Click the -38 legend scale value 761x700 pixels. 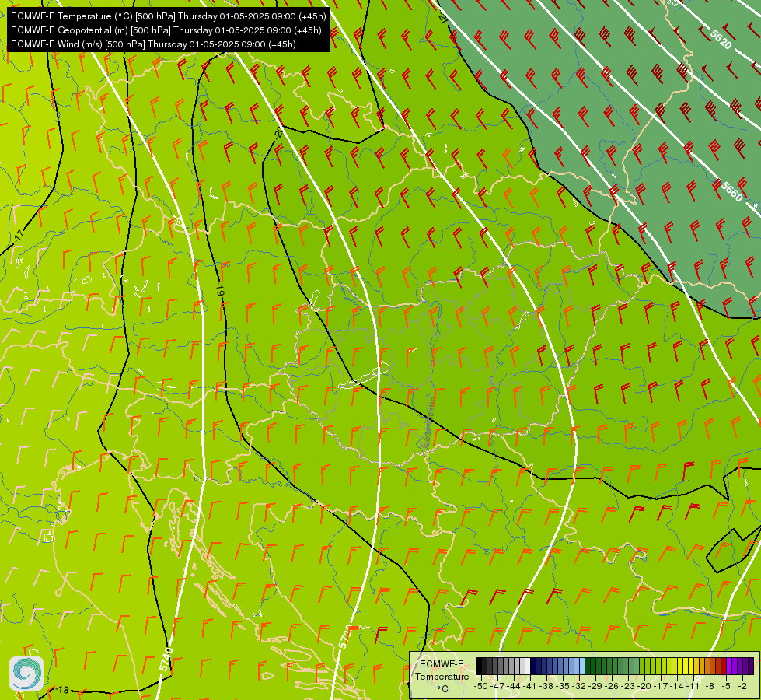tap(546, 686)
